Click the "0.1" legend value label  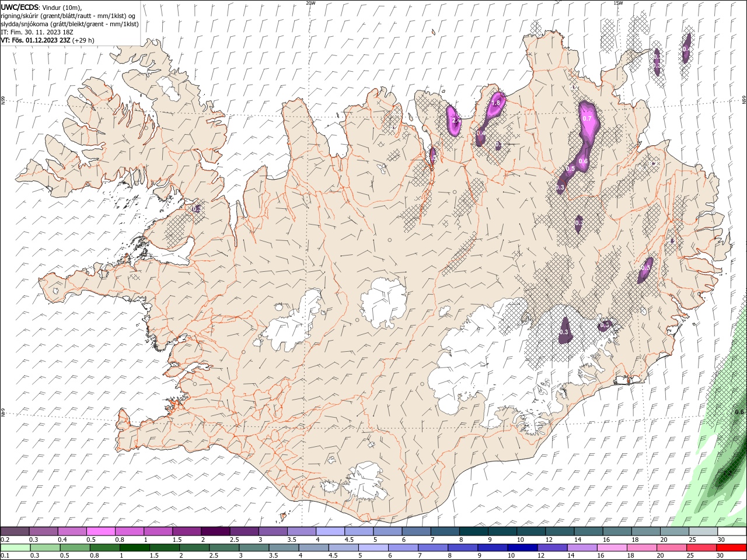pyautogui.click(x=5, y=556)
